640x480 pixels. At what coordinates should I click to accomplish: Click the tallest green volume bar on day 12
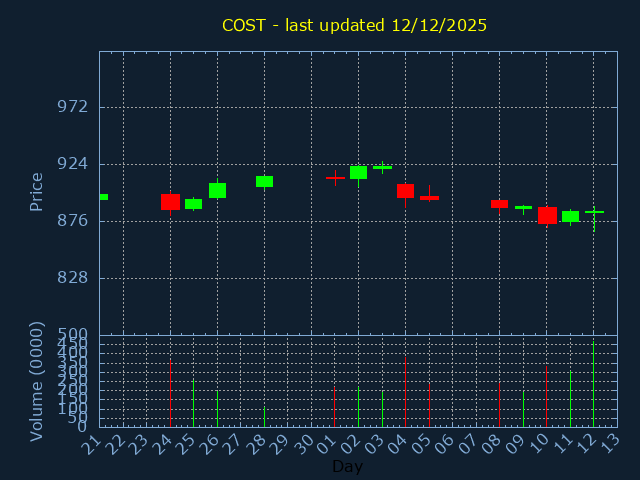[x=593, y=384]
